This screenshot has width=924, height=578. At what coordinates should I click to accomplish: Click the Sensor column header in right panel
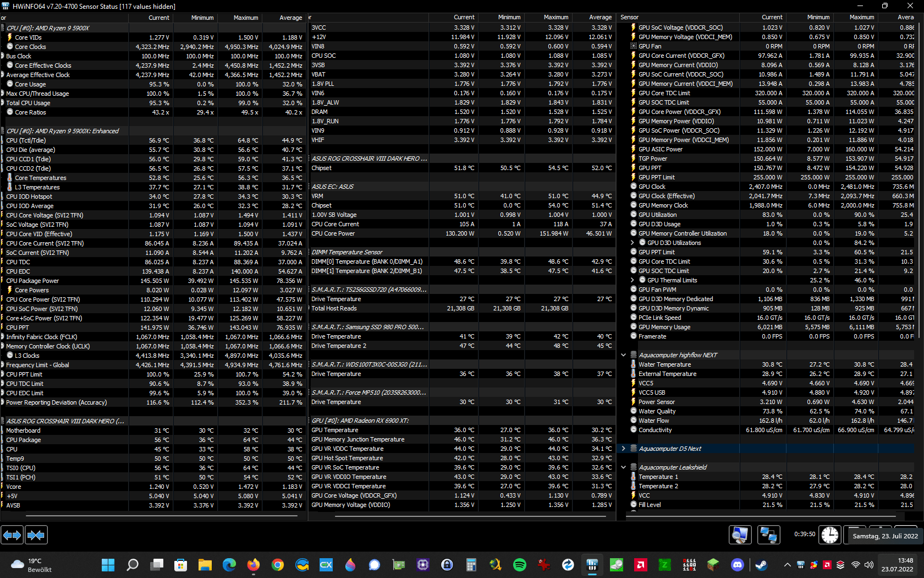pos(679,18)
